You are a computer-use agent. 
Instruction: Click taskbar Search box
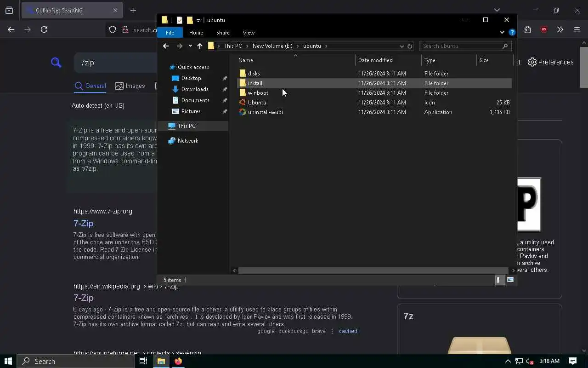pyautogui.click(x=76, y=361)
